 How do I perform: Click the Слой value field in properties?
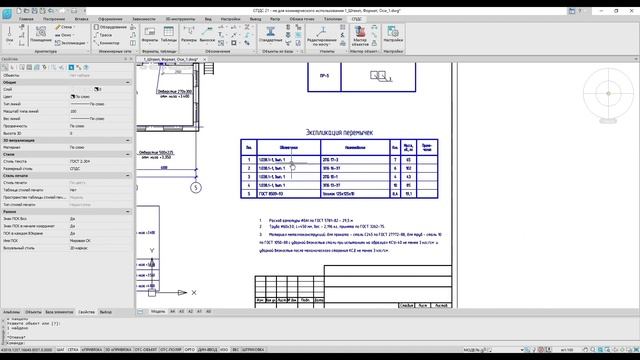tap(101, 89)
